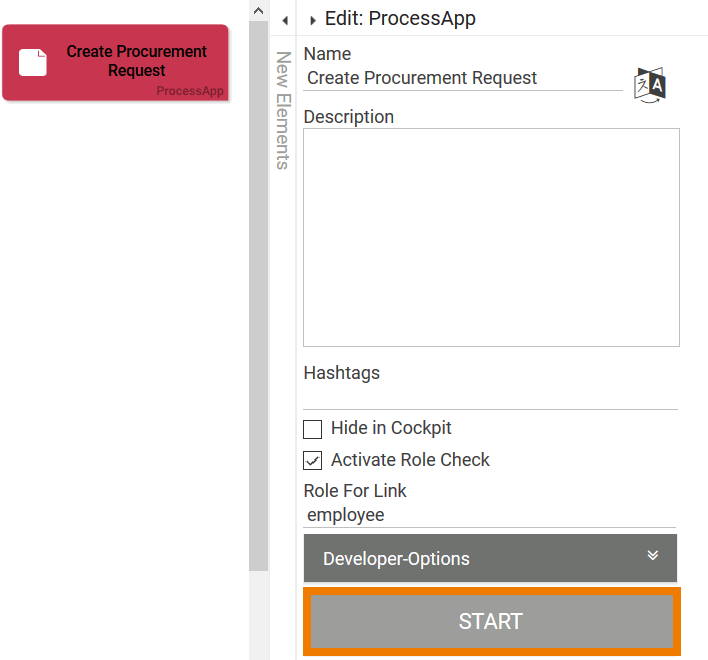Click the double chevron on Developer-Options
This screenshot has width=708, height=660.
[652, 556]
